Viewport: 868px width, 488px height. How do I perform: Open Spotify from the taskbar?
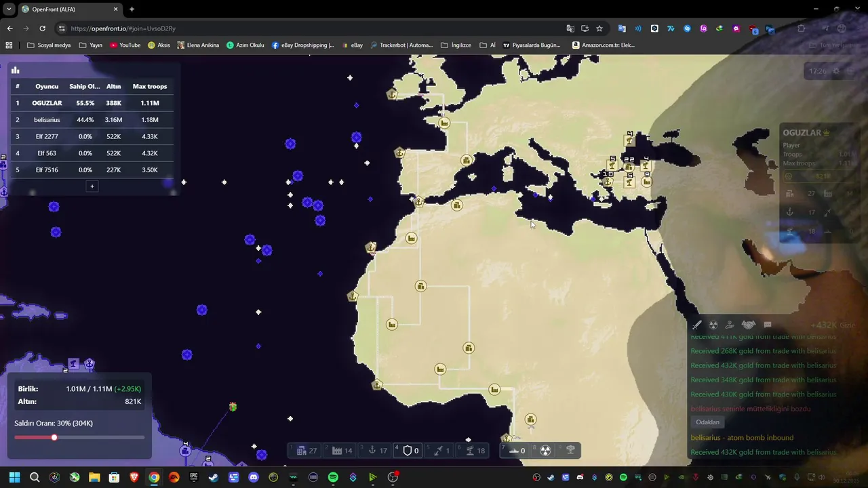[x=333, y=477]
